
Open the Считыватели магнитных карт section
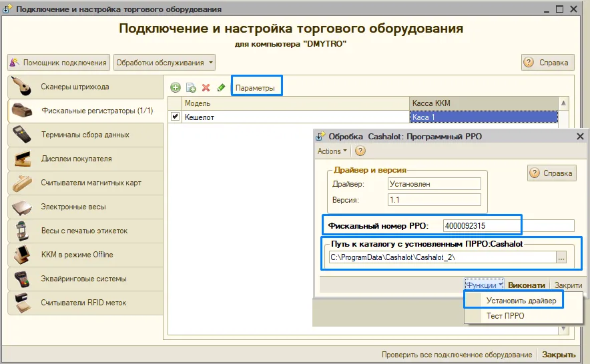[85, 183]
